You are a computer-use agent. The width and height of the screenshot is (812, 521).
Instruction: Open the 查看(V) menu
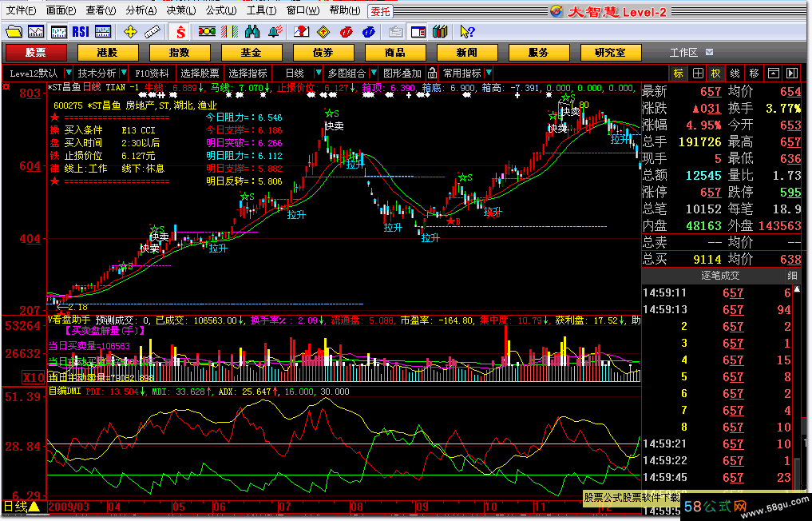coord(101,10)
